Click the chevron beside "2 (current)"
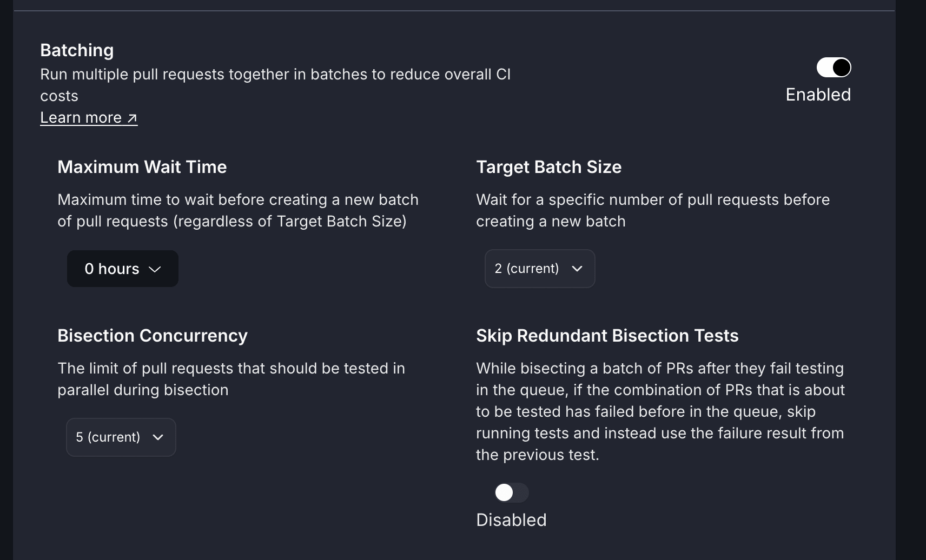 click(x=577, y=269)
